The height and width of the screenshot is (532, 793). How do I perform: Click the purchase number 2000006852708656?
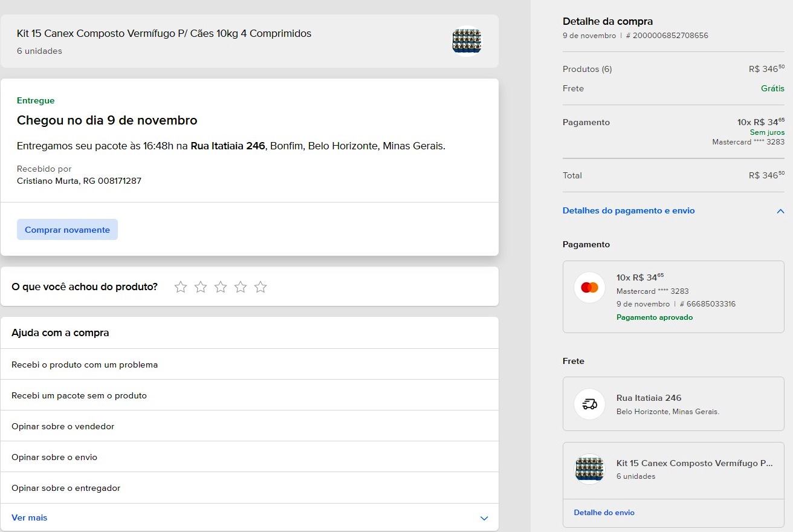(x=667, y=36)
